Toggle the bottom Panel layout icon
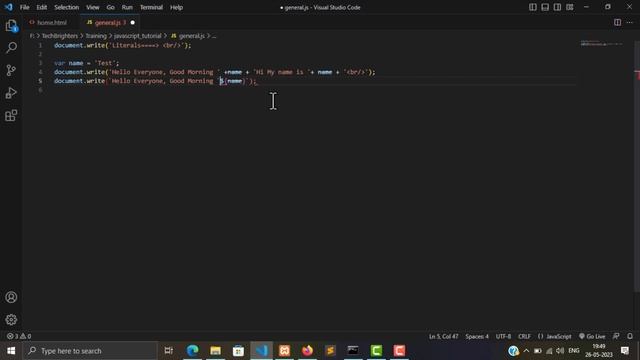 (545, 7)
